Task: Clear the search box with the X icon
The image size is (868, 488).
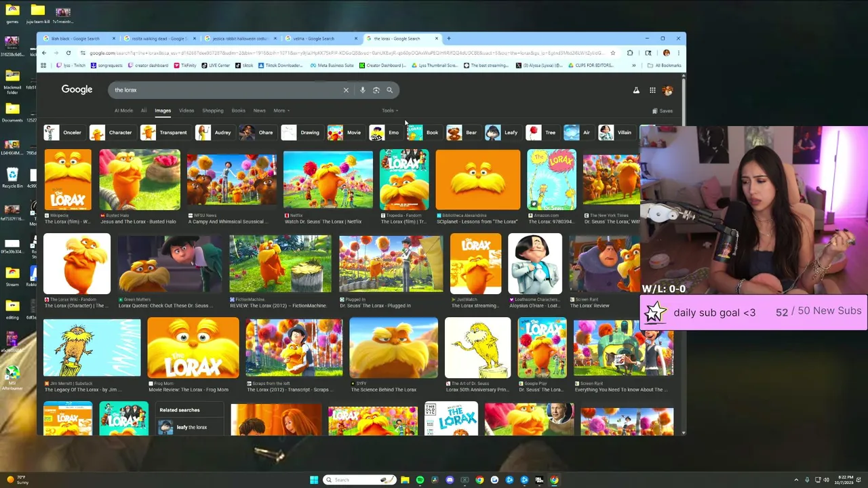Action: (x=346, y=90)
